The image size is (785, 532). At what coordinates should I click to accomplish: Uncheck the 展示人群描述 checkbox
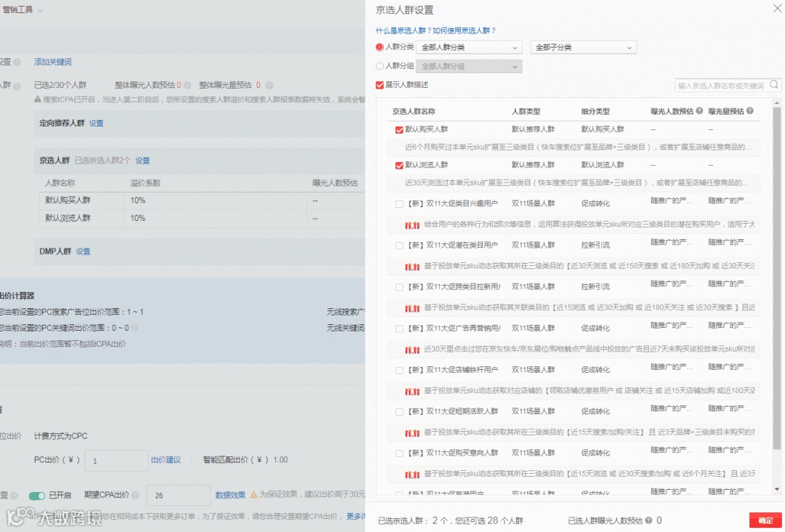point(379,85)
